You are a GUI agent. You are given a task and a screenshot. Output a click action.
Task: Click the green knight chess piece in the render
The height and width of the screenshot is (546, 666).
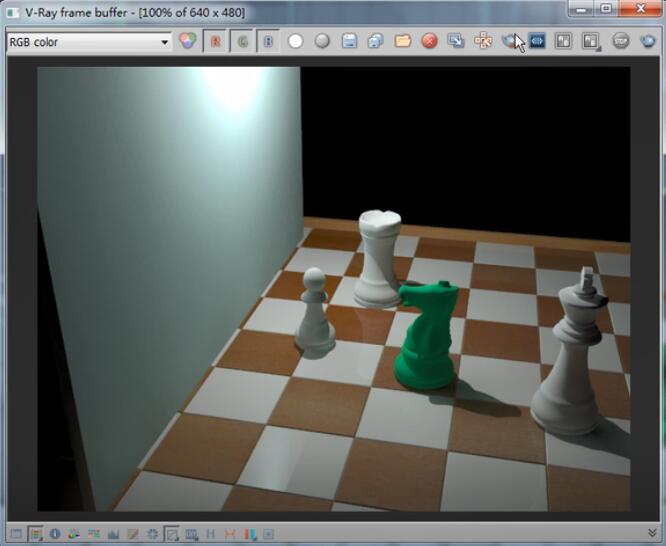pos(429,335)
